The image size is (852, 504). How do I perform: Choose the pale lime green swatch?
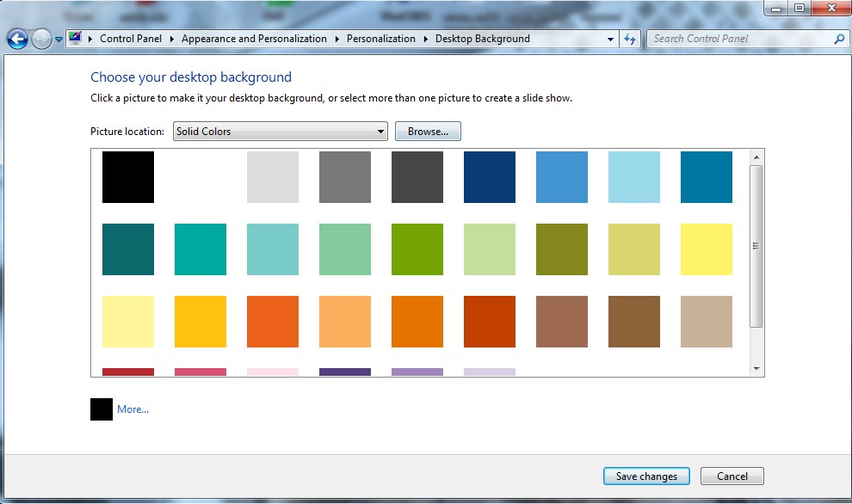[490, 249]
